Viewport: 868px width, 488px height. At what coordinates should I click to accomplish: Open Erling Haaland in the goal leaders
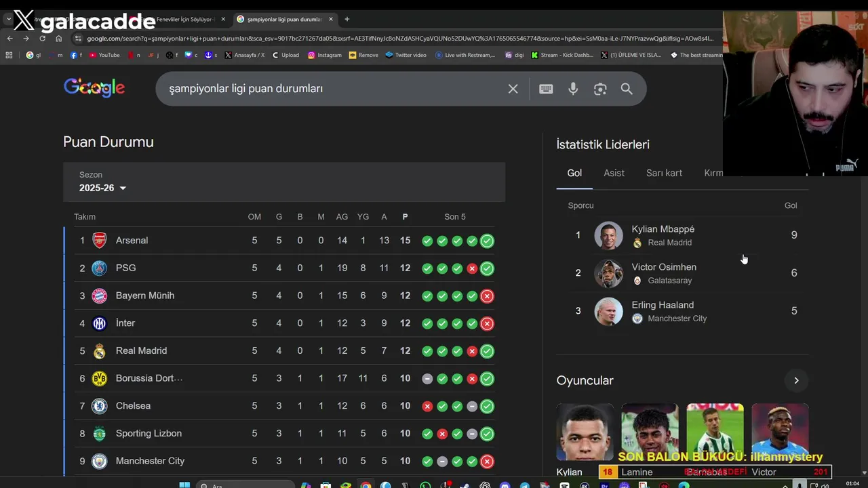tap(682, 311)
